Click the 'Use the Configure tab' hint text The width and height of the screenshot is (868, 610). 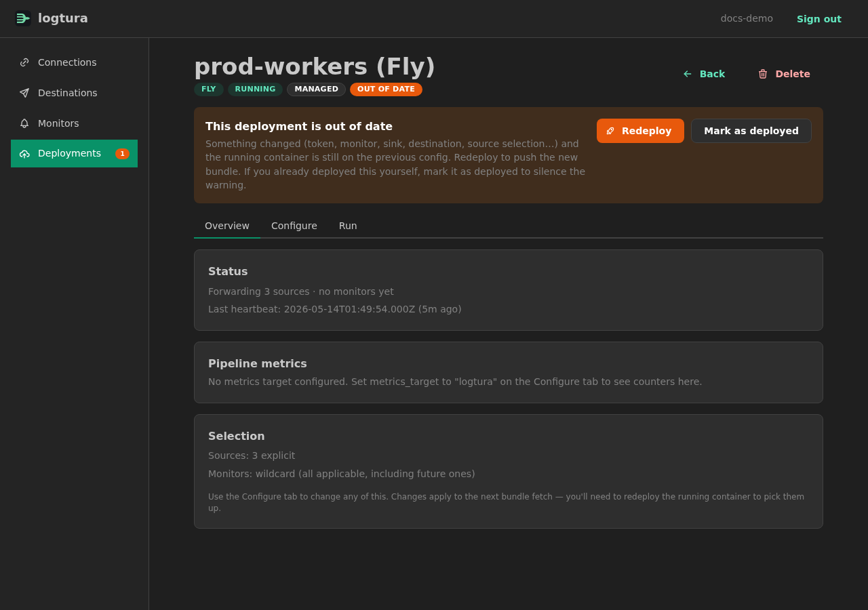pos(507,502)
